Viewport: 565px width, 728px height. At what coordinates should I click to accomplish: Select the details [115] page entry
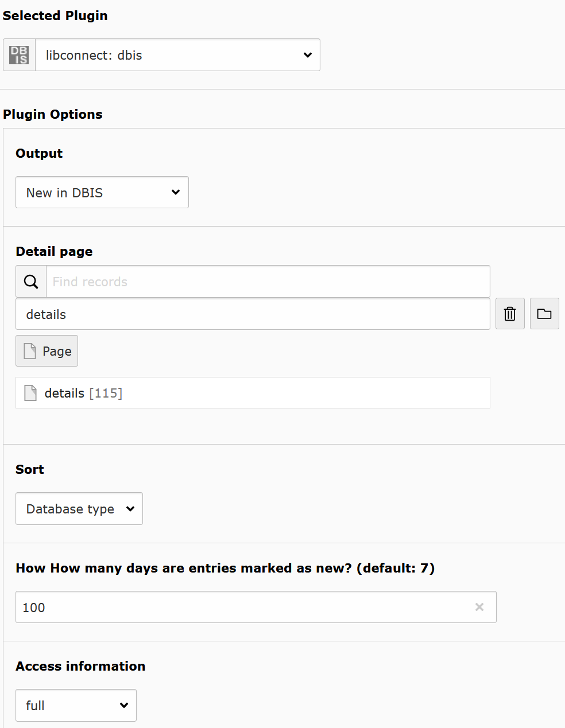coord(253,392)
